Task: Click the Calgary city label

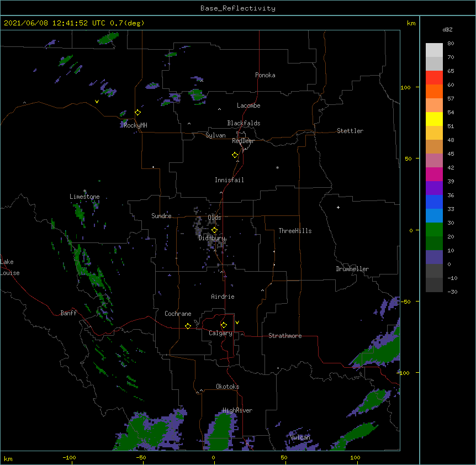Action: click(220, 333)
